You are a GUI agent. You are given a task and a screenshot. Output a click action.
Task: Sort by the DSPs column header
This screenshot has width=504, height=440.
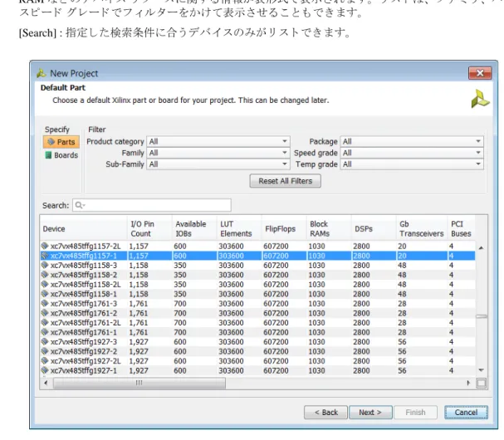click(374, 228)
